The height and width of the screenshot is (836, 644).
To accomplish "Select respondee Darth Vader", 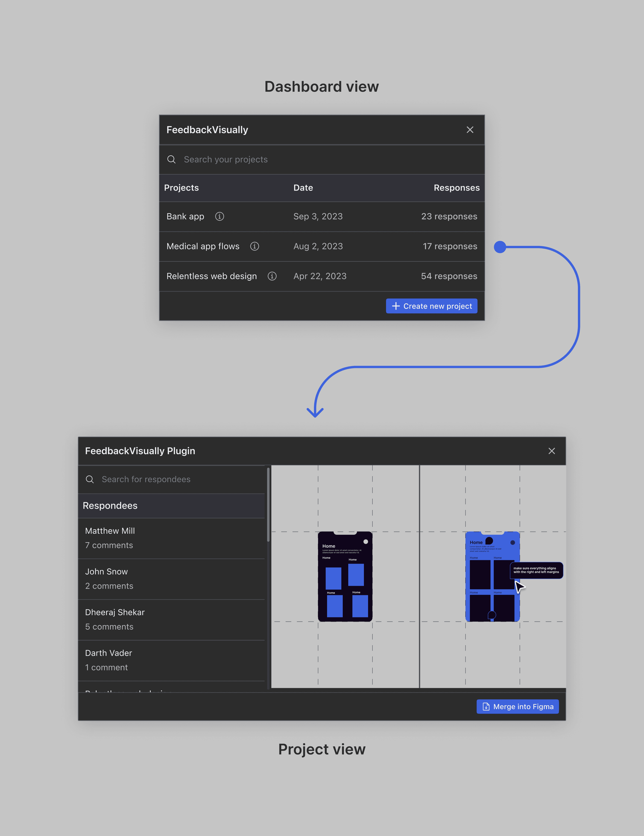I will (171, 661).
